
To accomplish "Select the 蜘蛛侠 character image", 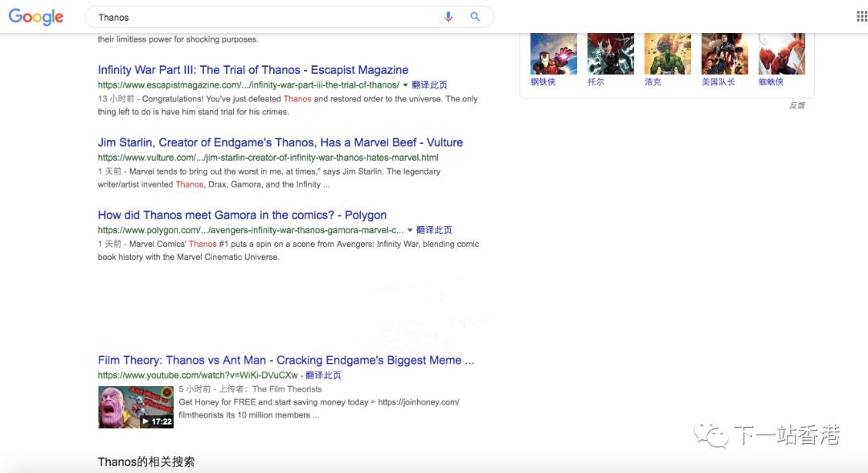I will (x=782, y=54).
